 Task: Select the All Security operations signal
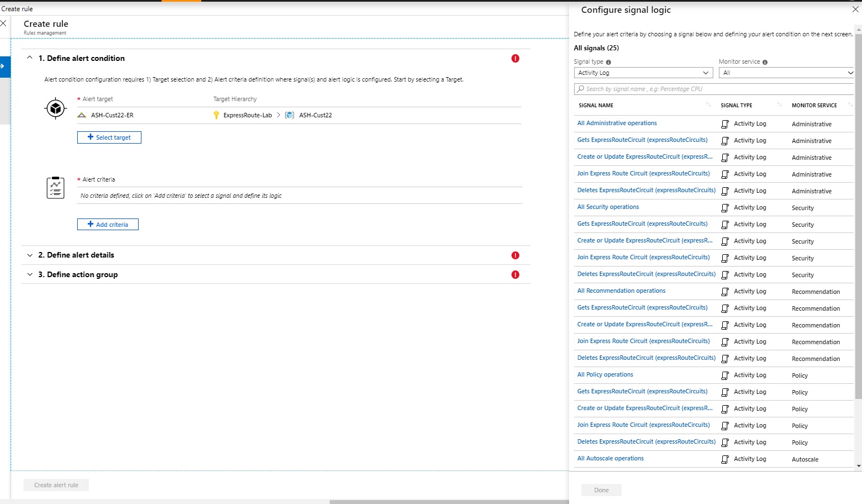coord(608,207)
